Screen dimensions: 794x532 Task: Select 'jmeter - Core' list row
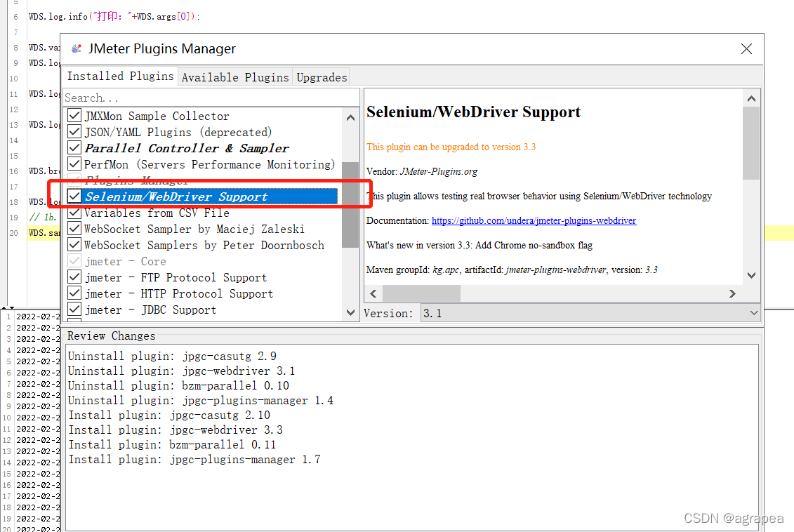click(126, 262)
